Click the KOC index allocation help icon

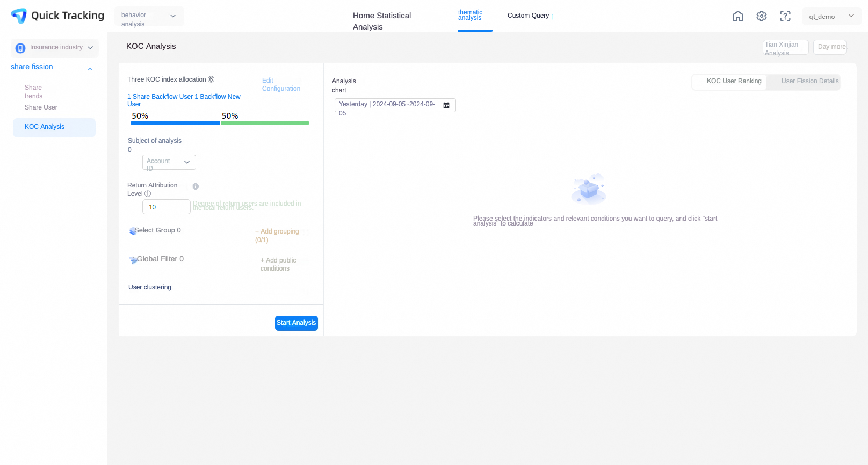211,79
